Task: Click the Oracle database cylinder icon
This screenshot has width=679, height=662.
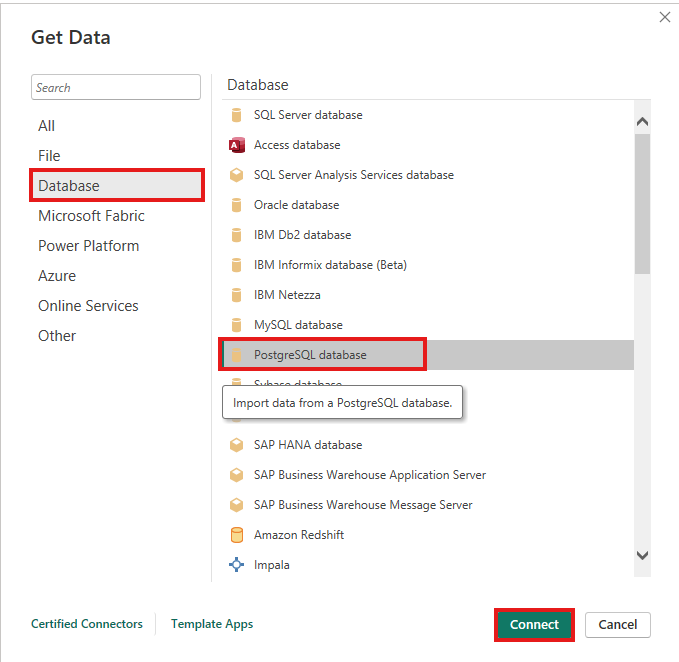Action: pyautogui.click(x=236, y=205)
